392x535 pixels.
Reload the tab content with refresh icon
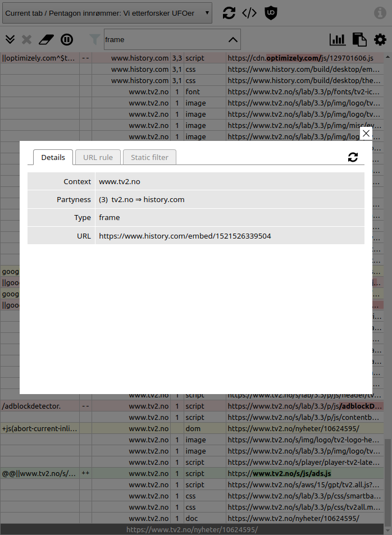(229, 13)
